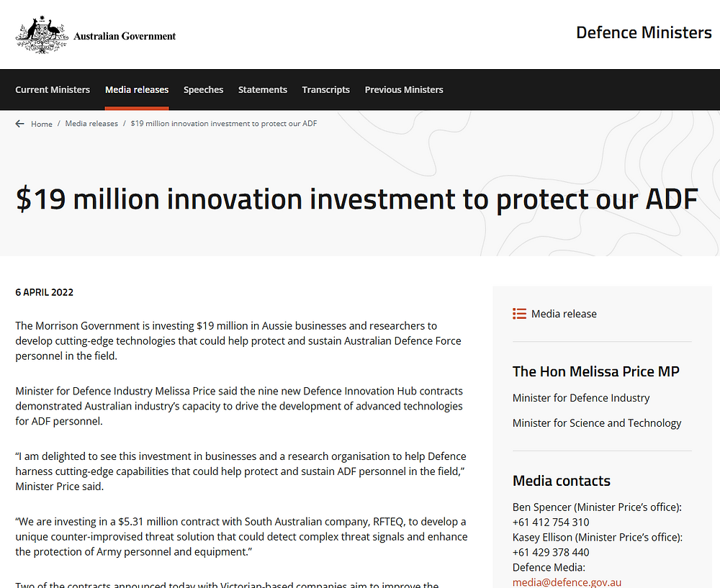This screenshot has height=588, width=720.
Task: Click 'Minister for Defence Industry' sidebar text
Action: pyautogui.click(x=581, y=398)
